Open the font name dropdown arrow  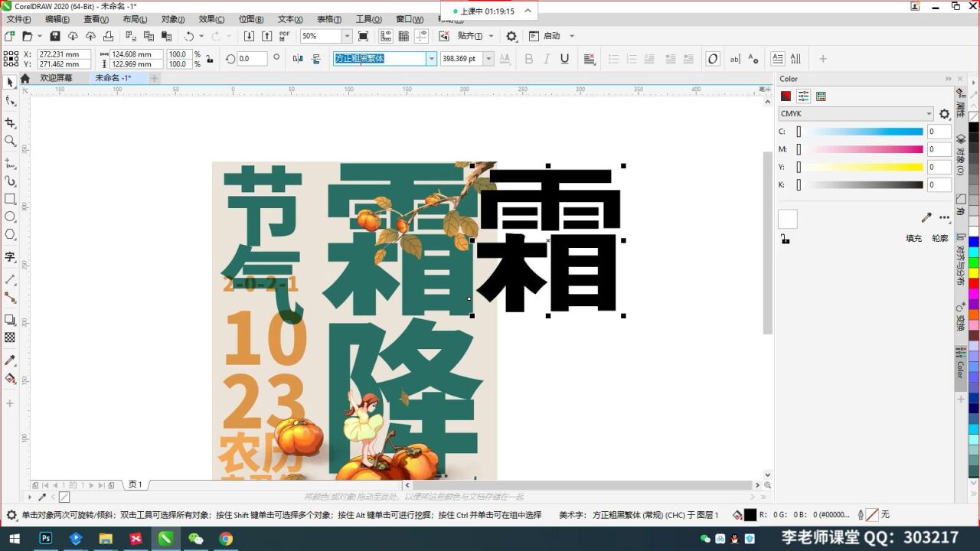click(432, 59)
